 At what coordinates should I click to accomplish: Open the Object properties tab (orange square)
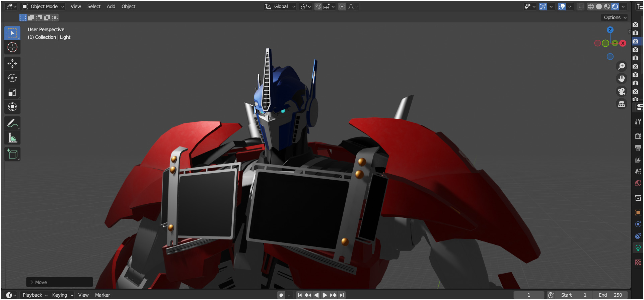[x=638, y=212]
